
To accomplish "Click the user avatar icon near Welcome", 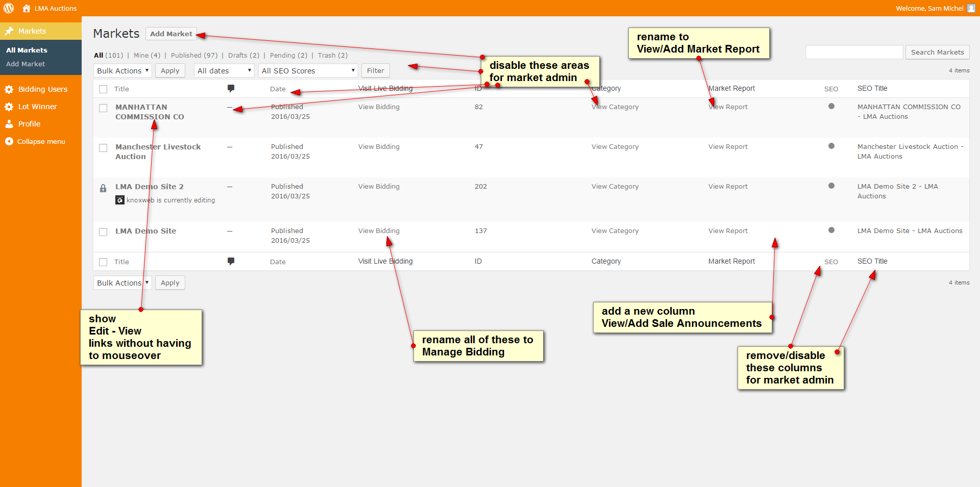I will point(971,8).
